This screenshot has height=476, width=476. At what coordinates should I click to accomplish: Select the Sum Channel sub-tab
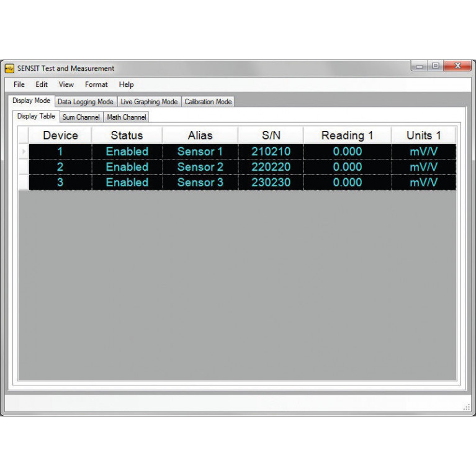[x=81, y=117]
